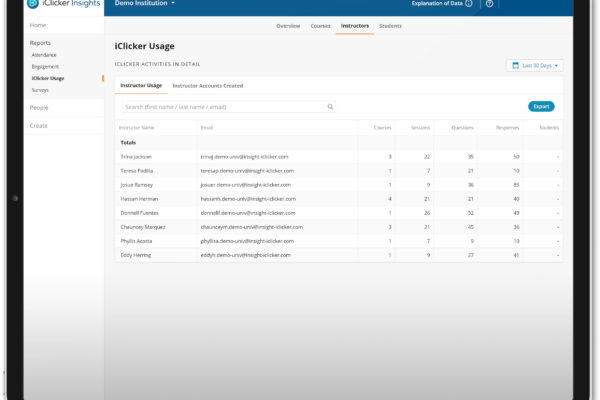Screen dimensions: 600x400
Task: Click Chauncey Marquez's email address
Action: pyautogui.click(x=252, y=227)
